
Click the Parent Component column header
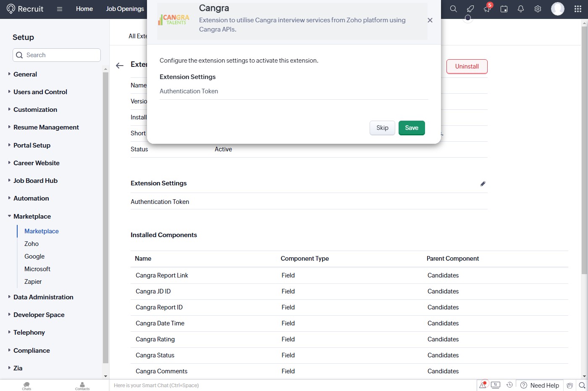coord(453,259)
